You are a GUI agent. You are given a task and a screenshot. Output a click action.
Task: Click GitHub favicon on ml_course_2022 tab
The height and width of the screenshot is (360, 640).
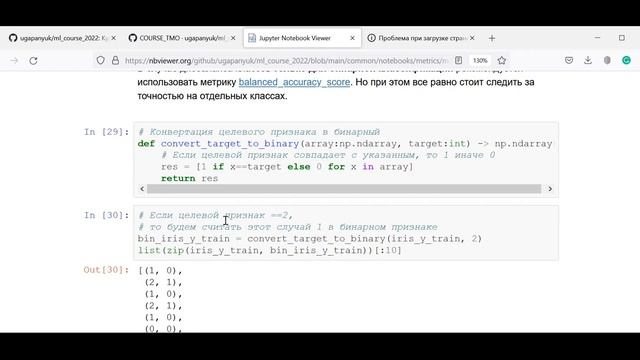tap(13, 38)
